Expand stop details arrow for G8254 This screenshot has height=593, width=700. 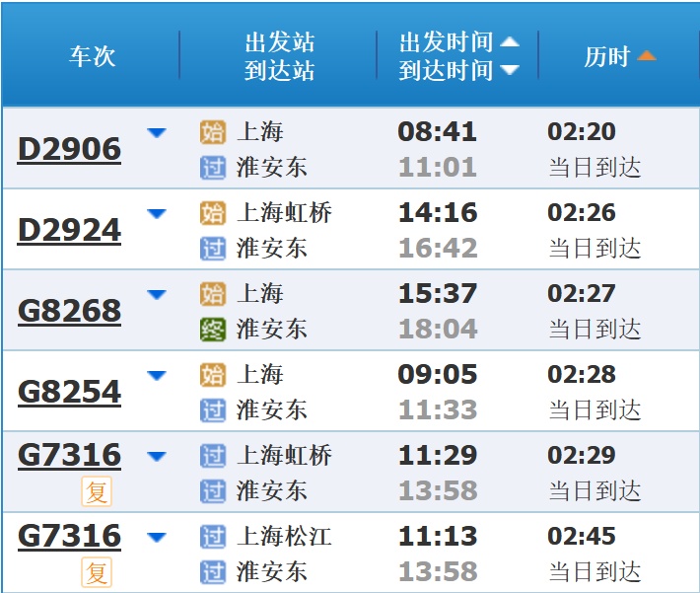point(157,375)
